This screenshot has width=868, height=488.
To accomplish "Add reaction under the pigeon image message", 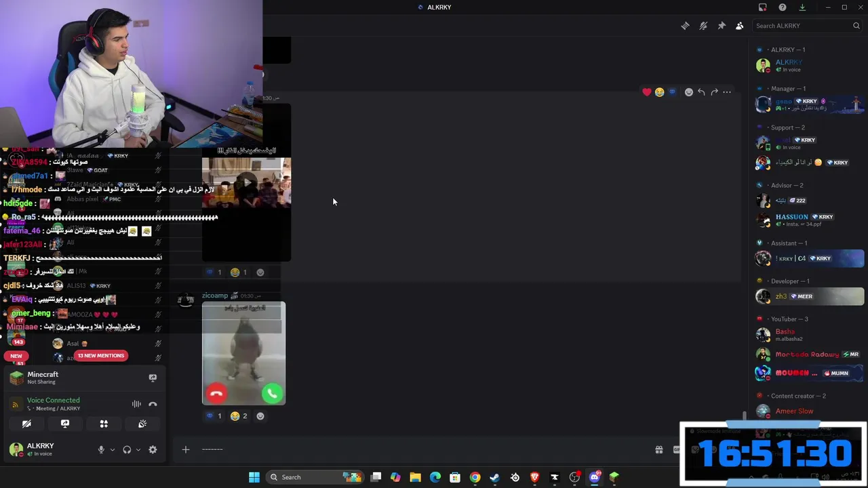I will 260,416.
